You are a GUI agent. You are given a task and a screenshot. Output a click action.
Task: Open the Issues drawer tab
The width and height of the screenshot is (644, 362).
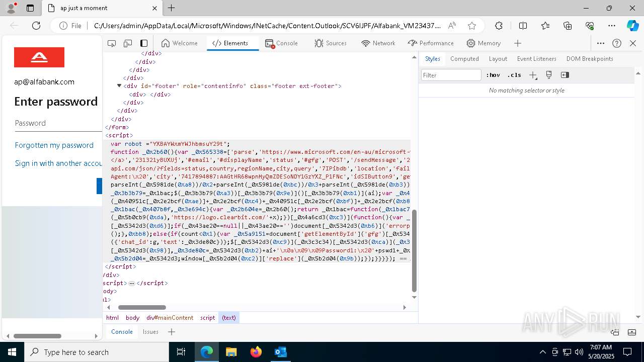[150, 332]
